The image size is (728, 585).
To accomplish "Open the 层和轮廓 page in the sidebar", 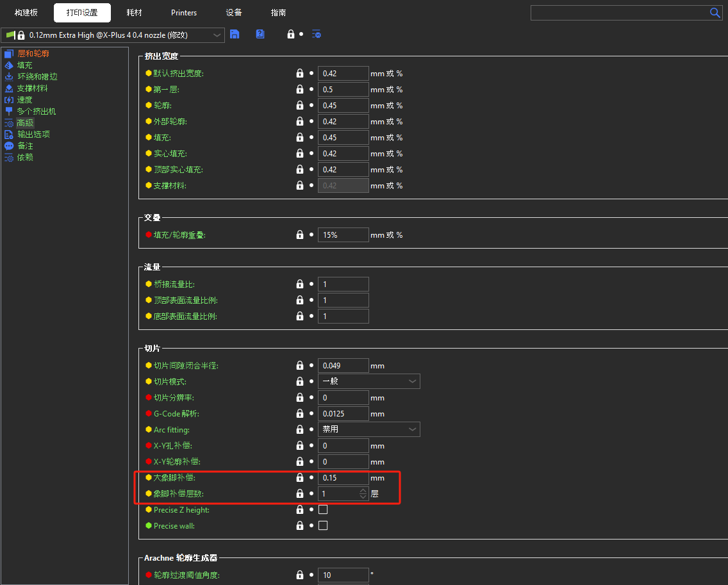I will coord(33,53).
